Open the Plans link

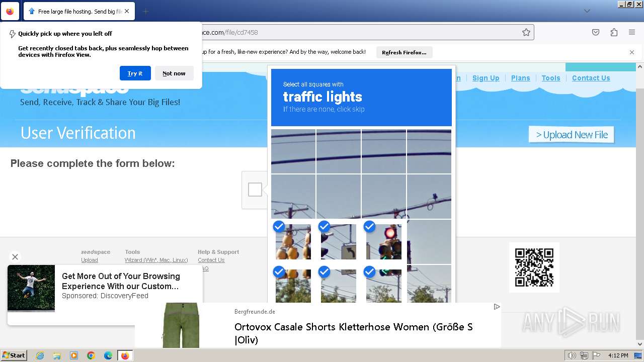click(520, 78)
